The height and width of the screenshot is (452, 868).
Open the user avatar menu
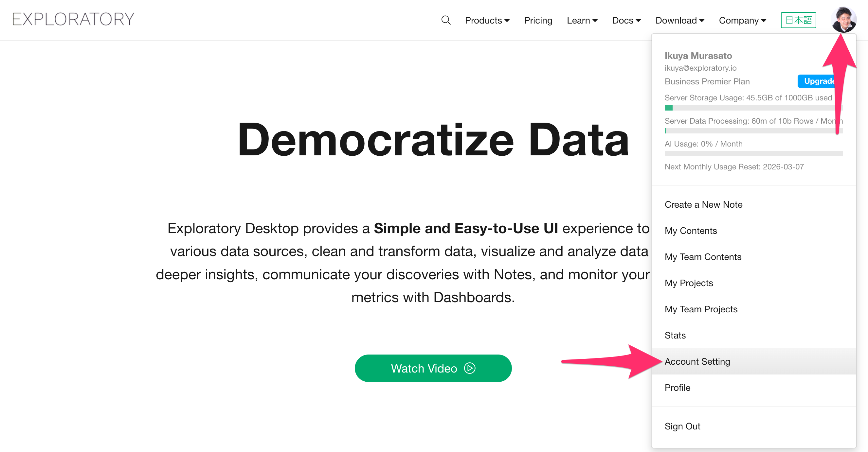point(843,20)
